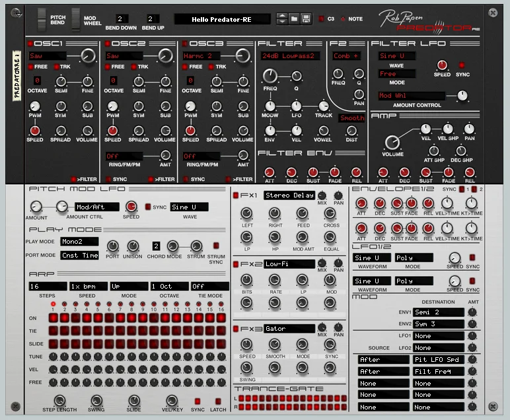Screen dimensions: 510x420
Task: Toggle ARP SYNC button
Action: tap(197, 401)
